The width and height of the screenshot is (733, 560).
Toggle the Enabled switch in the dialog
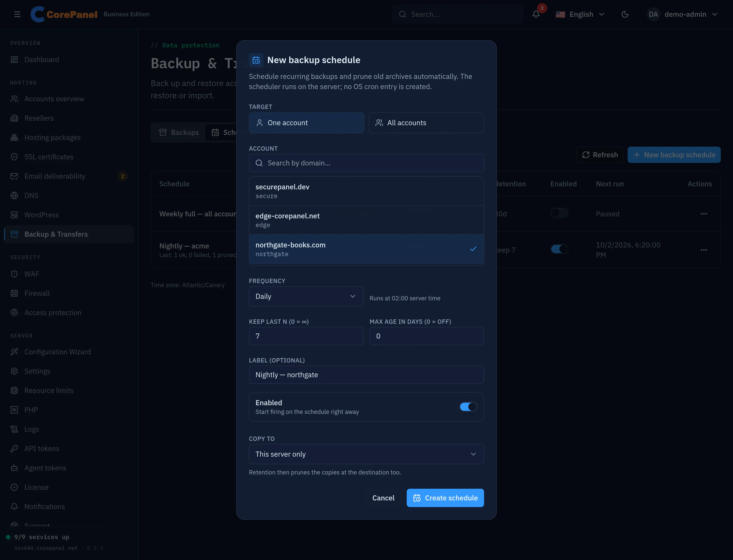click(468, 407)
